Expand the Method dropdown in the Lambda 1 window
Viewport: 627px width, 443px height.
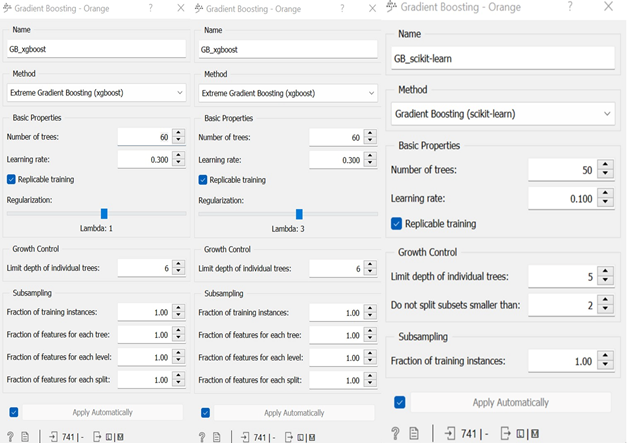point(96,93)
